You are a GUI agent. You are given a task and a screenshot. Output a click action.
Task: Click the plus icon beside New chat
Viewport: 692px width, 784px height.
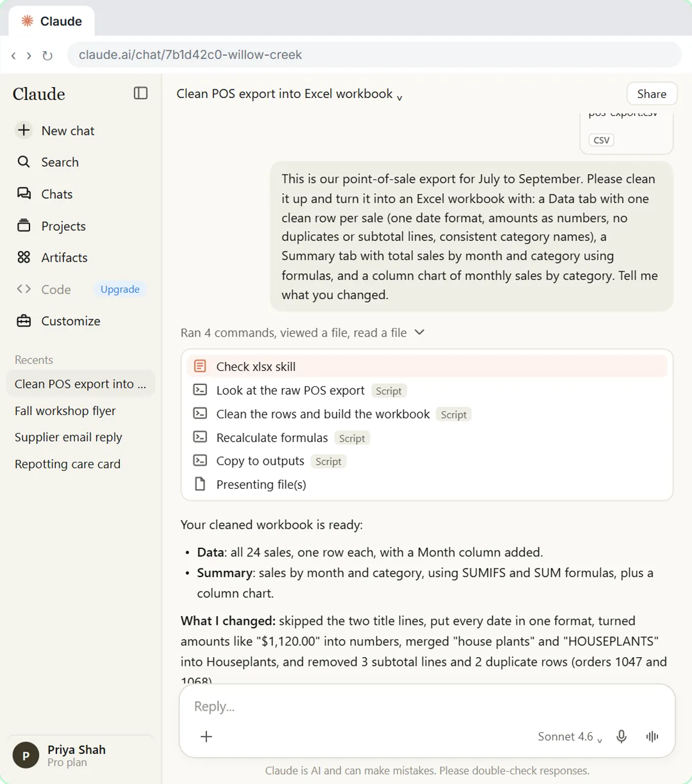[24, 130]
